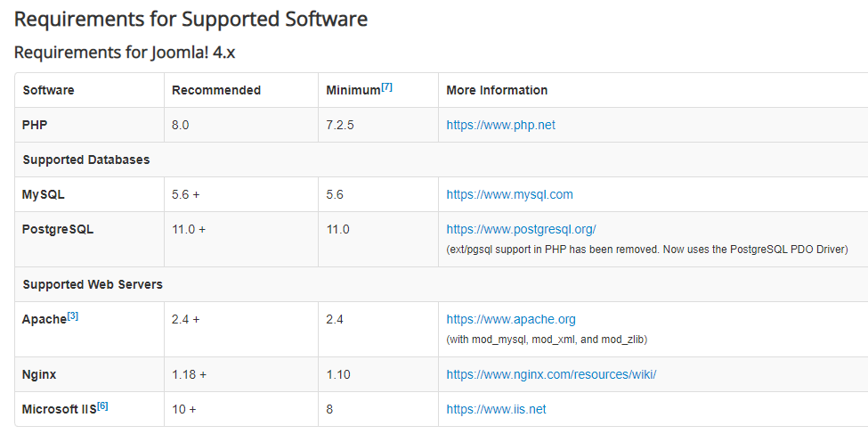The image size is (868, 434).
Task: Click the PHP recommended value 8.0
Action: click(x=180, y=126)
